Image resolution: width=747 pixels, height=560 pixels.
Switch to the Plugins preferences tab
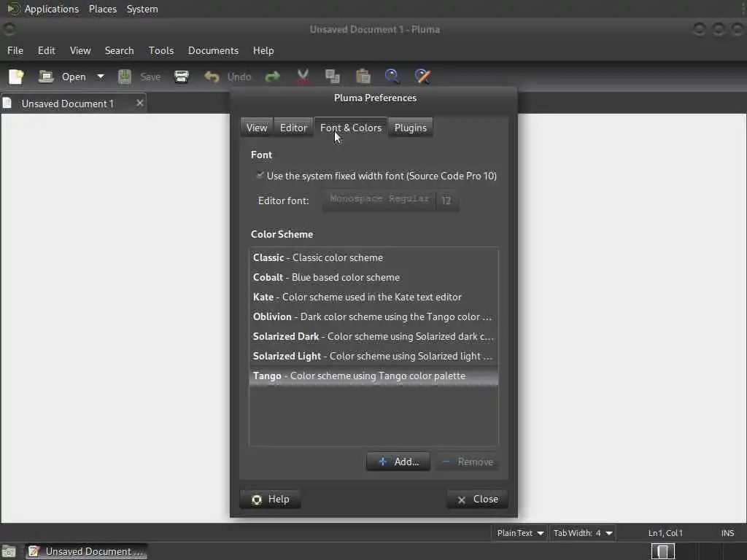410,128
